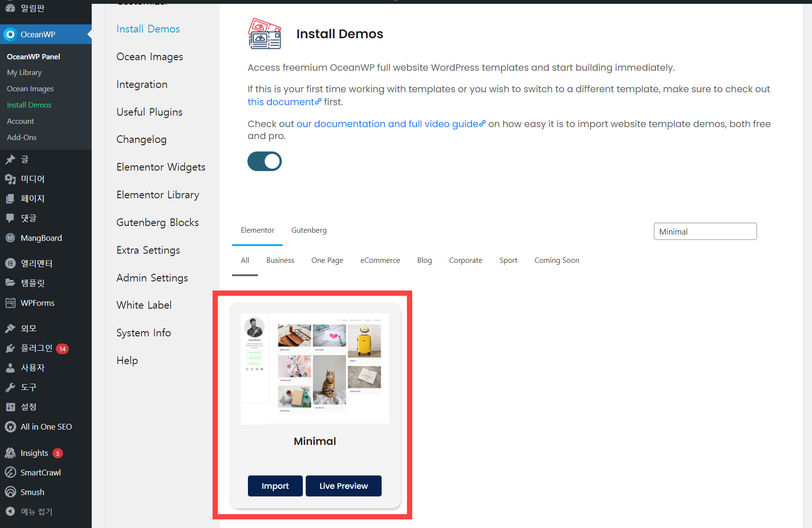Open Gutenberg Blocks in the panel menu
Viewport: 812px width, 528px height.
[158, 223]
